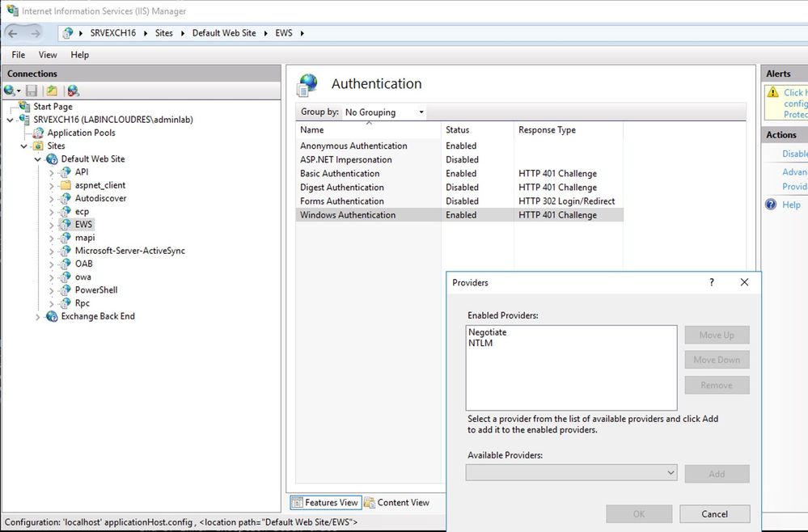Click the Microsoft-Server-ActiveSync application icon

66,251
